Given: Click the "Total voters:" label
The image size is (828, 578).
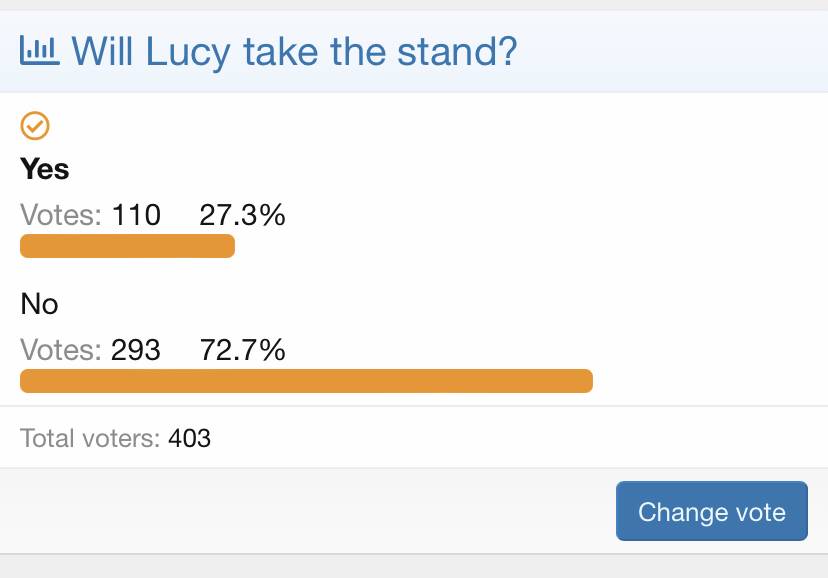Looking at the screenshot, I should 90,438.
